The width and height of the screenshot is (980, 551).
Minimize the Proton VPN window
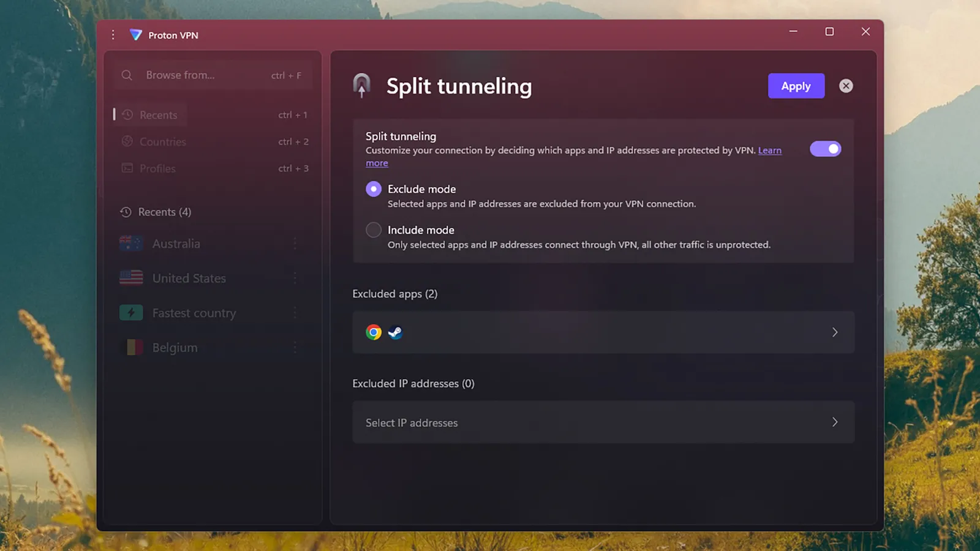(x=793, y=31)
